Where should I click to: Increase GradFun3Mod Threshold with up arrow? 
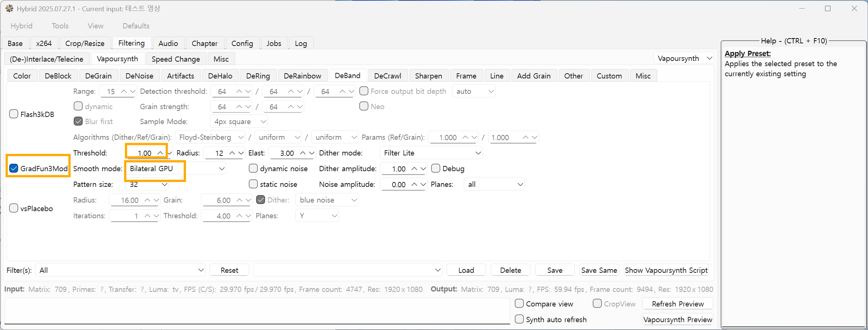[160, 153]
